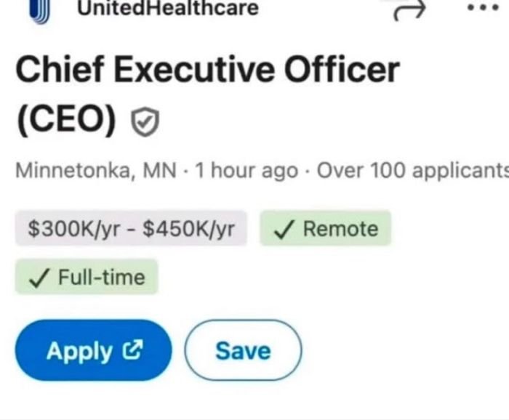
Task: Click the $450K/yr maximum salary figure
Action: 188,229
